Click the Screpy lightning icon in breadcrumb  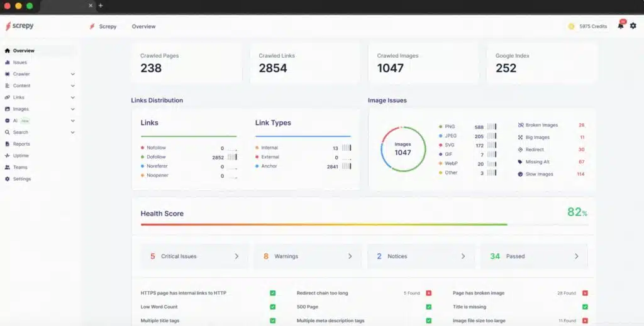[x=92, y=26]
